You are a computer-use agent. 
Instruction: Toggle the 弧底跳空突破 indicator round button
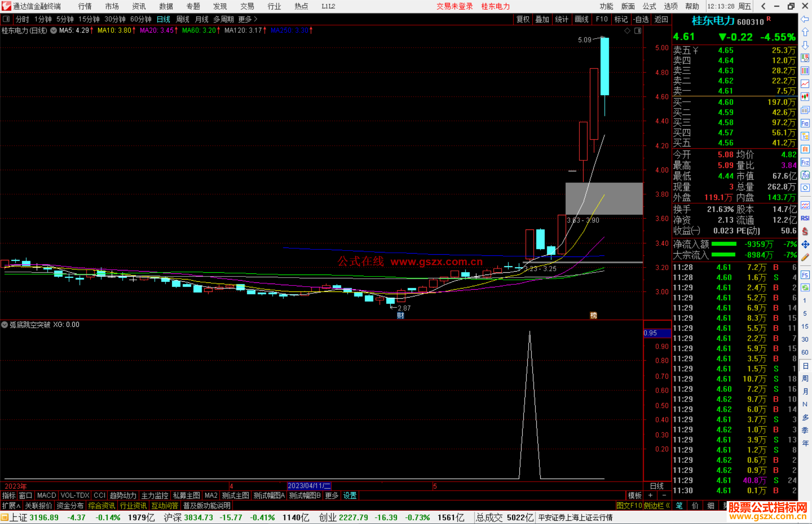(x=5, y=325)
